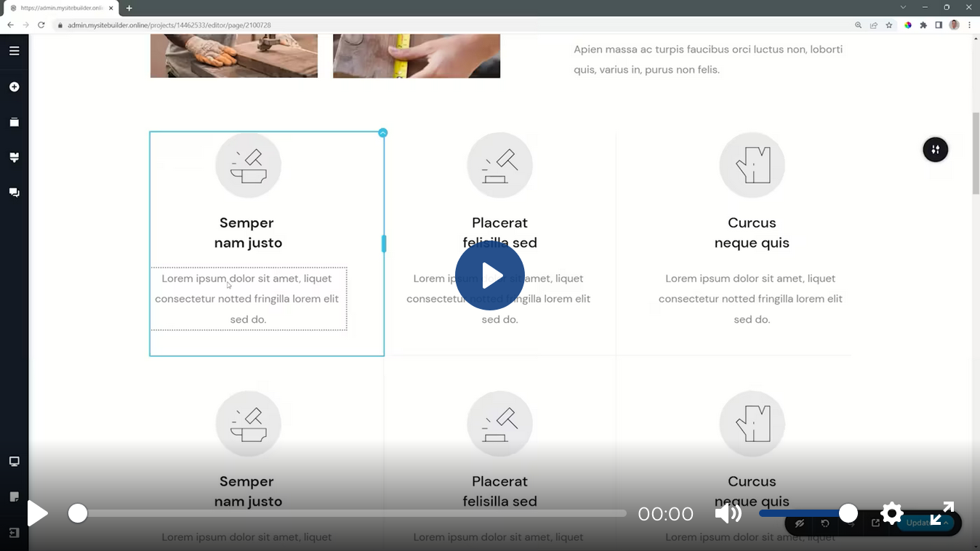980x551 pixels.
Task: Enter fullscreen with the expand arrows icon
Action: pyautogui.click(x=941, y=513)
